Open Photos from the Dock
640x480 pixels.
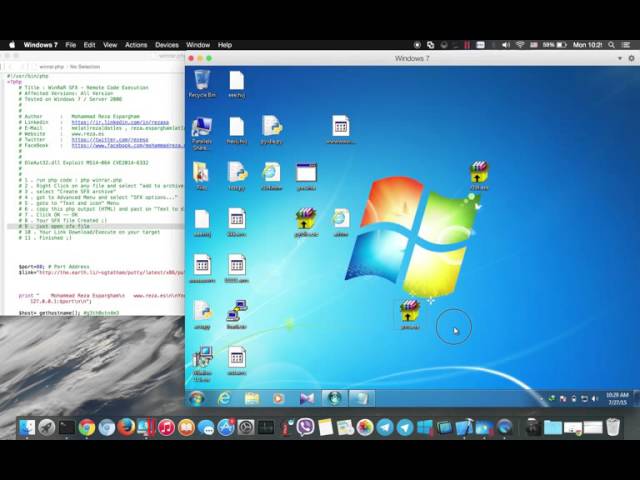pos(365,427)
